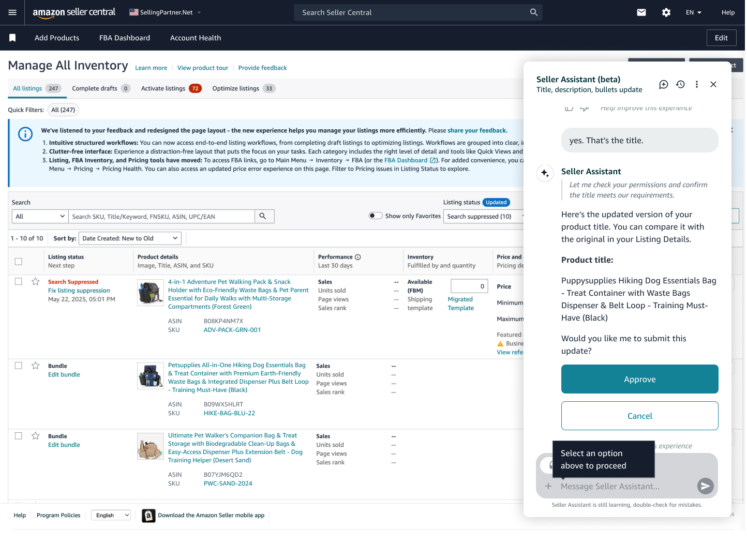
Task: Start a new chat in Seller Assistant
Action: coord(663,84)
